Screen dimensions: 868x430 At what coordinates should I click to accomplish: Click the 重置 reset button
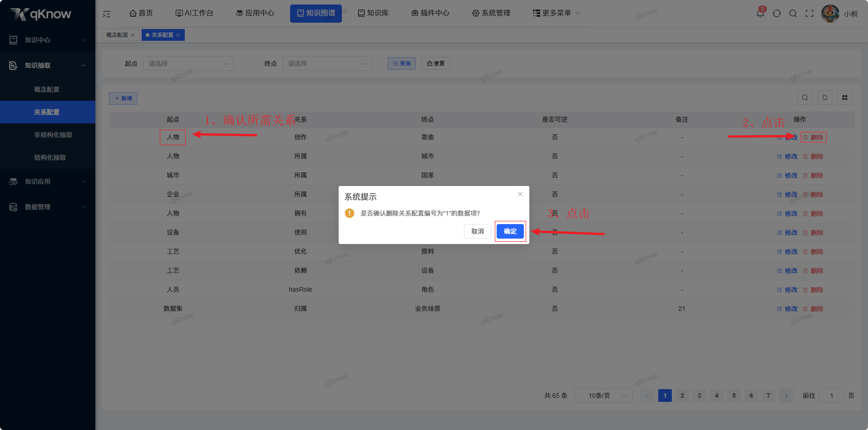(x=435, y=64)
